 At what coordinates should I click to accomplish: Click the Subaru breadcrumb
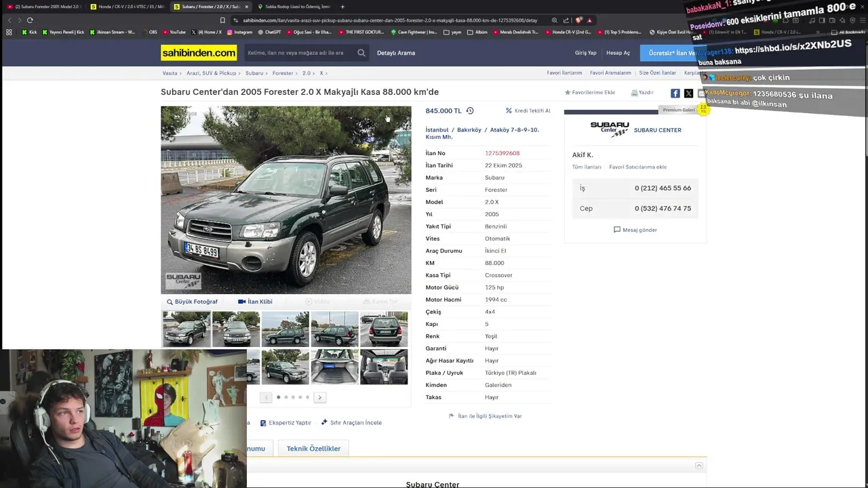click(x=254, y=73)
